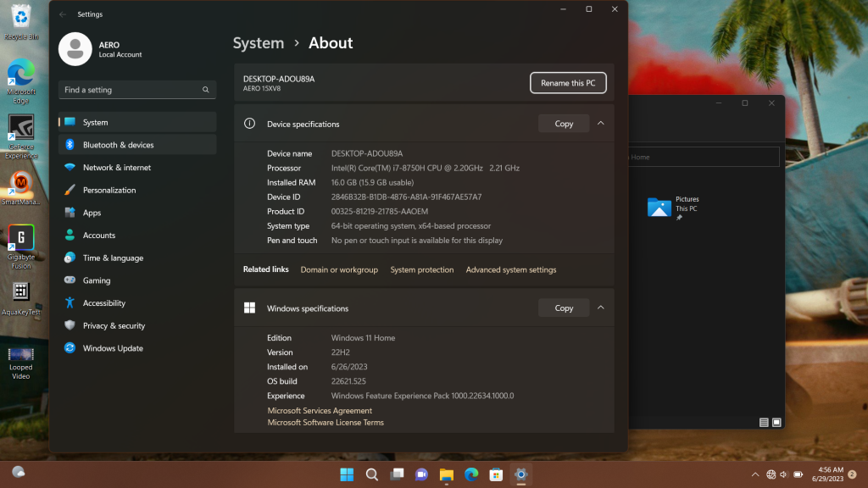This screenshot has height=488, width=868.
Task: Open Microsoft Services Agreement link
Action: point(320,411)
